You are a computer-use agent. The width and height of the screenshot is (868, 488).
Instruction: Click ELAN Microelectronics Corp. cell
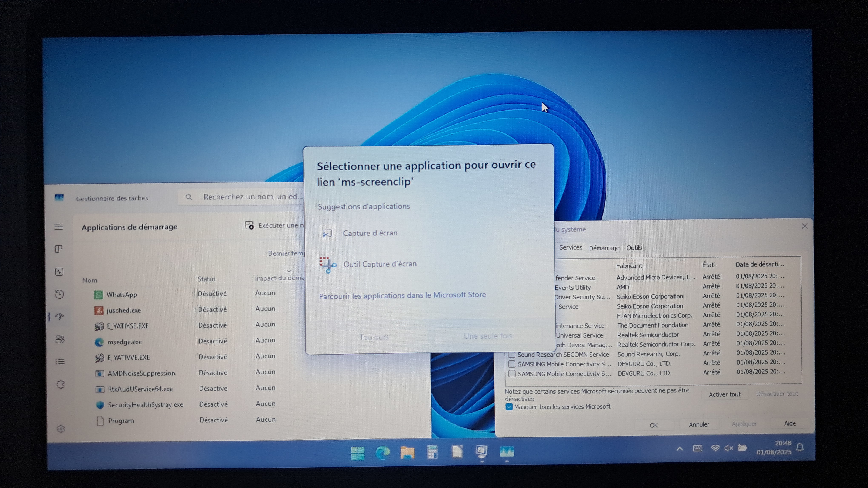pos(654,316)
